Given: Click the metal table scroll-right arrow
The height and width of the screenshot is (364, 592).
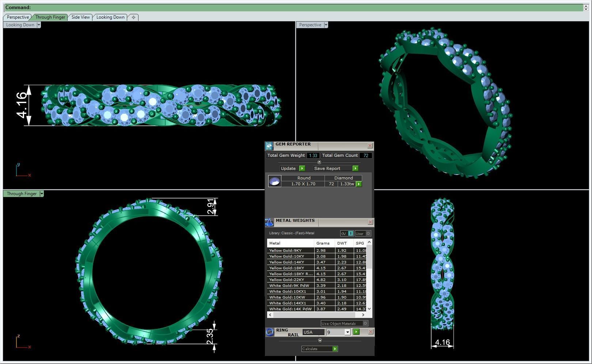Looking at the screenshot, I should click(x=363, y=315).
